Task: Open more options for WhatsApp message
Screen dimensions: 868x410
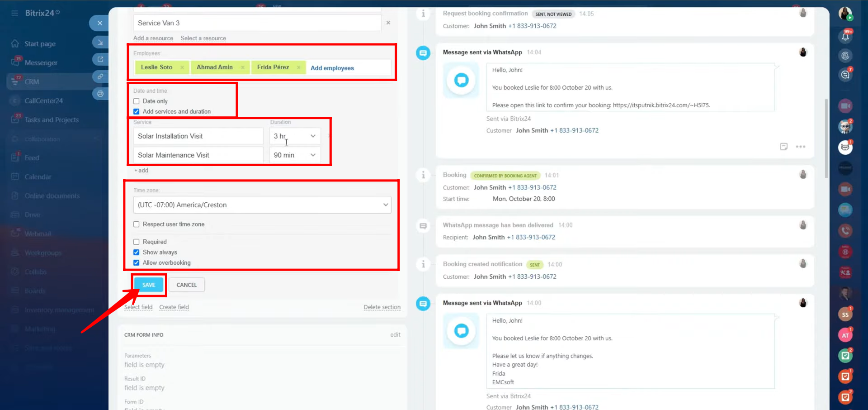Action: tap(800, 147)
